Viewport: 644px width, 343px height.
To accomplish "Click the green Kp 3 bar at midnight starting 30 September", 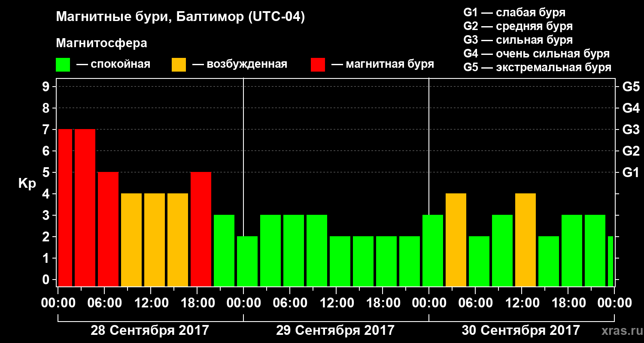I will [433, 251].
